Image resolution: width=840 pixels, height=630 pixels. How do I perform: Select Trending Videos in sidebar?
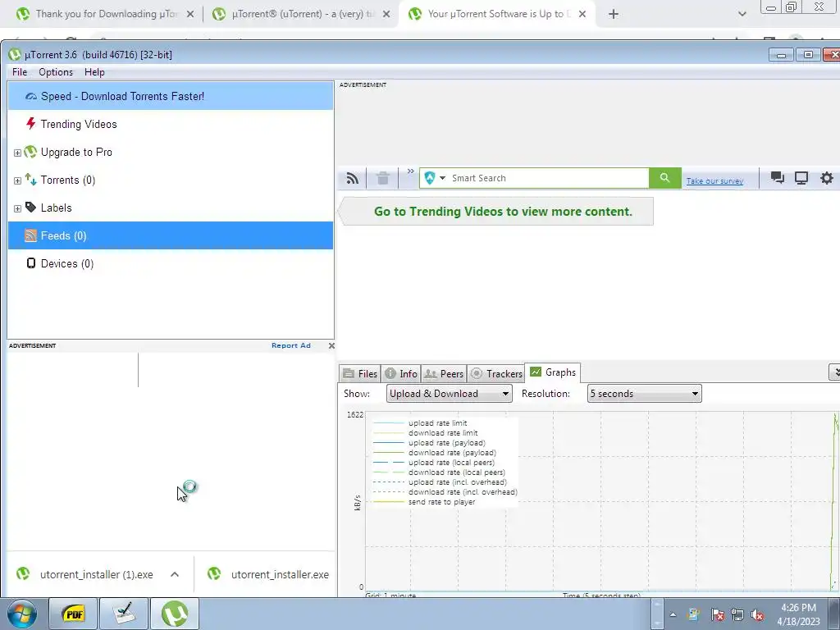tap(171, 125)
